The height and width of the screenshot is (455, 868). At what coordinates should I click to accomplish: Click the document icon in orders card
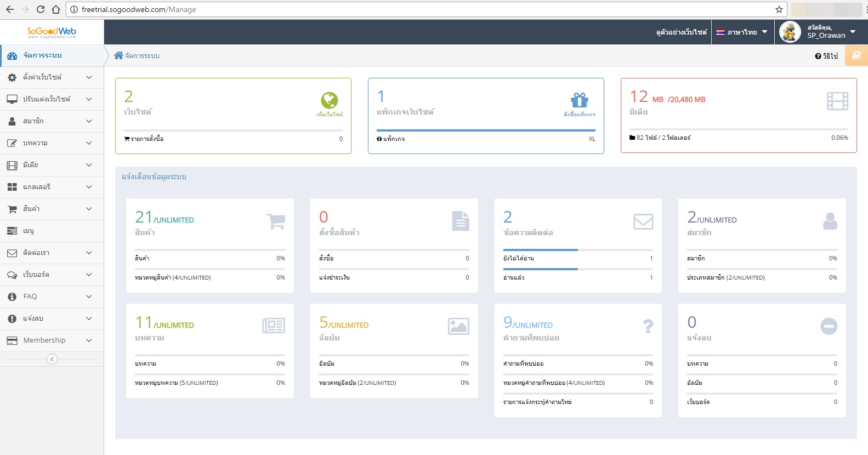pos(461,221)
